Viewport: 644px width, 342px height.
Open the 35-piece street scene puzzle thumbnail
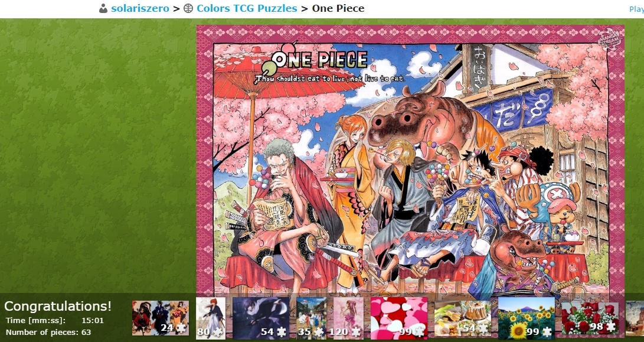coord(311,318)
